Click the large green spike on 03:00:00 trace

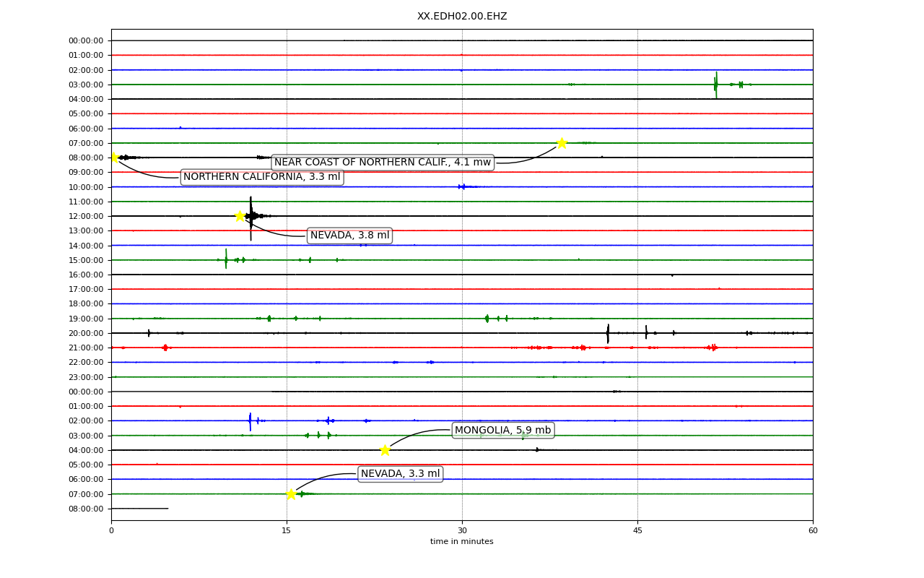tap(716, 85)
